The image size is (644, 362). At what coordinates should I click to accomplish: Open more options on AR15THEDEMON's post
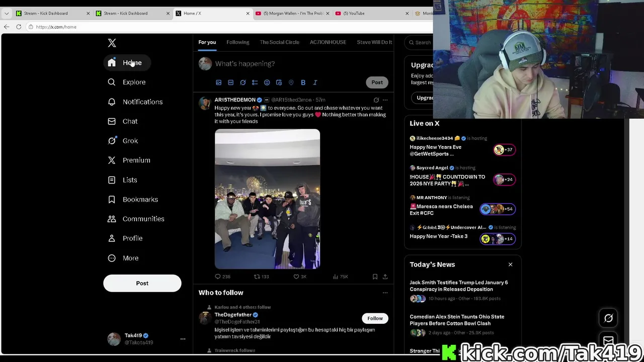385,100
